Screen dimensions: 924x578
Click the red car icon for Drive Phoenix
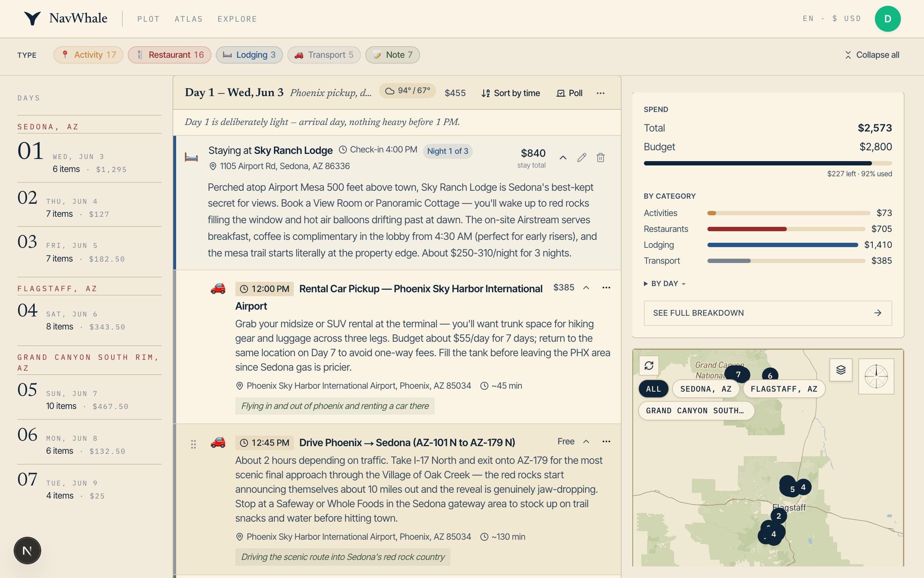tap(218, 442)
